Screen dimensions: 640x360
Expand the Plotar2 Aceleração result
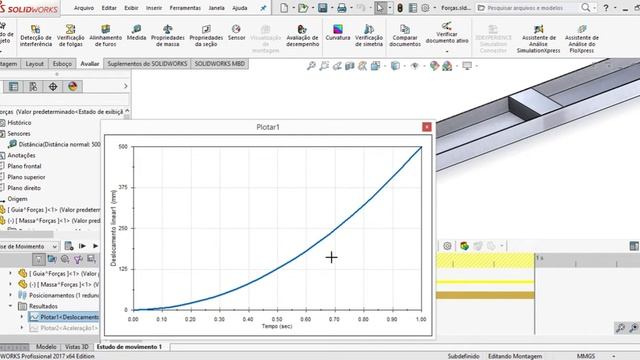22,328
